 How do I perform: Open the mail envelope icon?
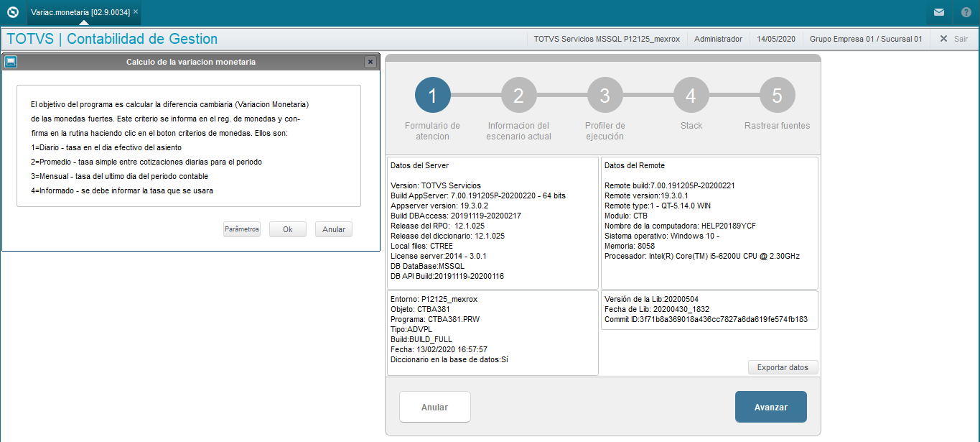pyautogui.click(x=939, y=12)
